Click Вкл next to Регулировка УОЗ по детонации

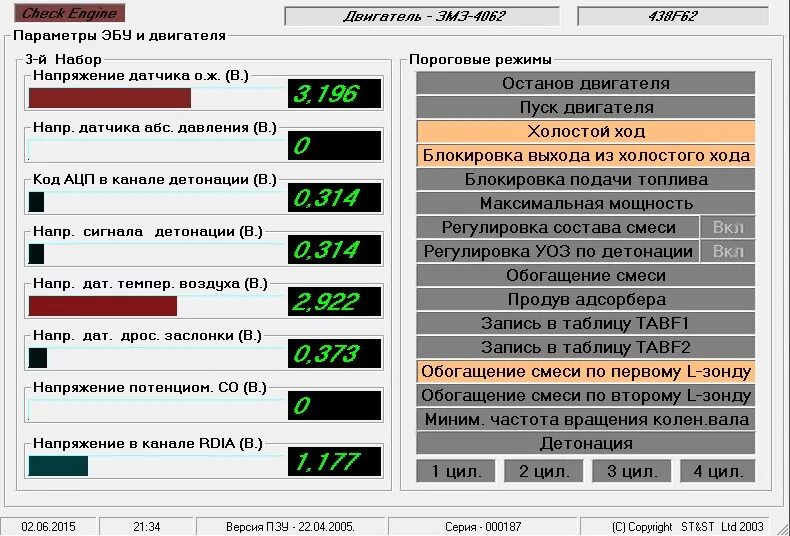pos(728,251)
